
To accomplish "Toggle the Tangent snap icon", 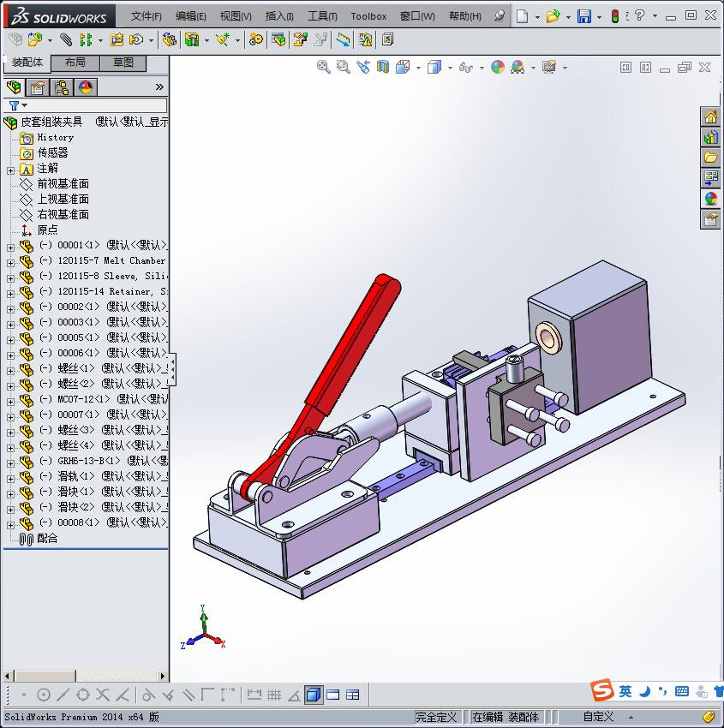I will tap(148, 695).
